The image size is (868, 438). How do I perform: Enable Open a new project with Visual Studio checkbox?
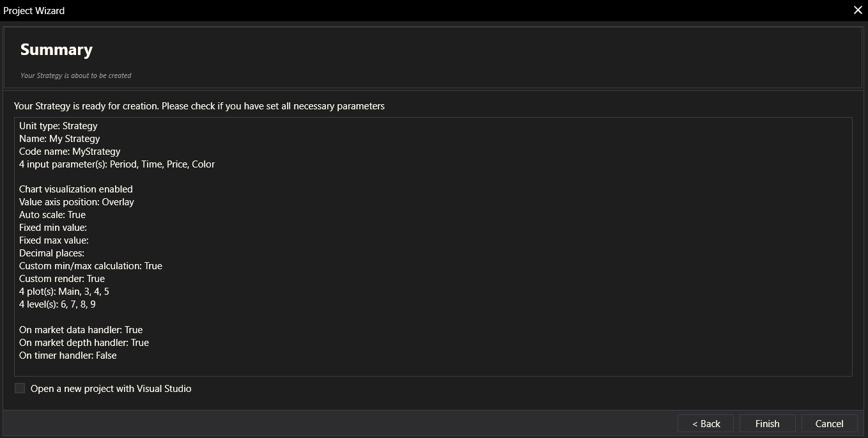(x=20, y=388)
